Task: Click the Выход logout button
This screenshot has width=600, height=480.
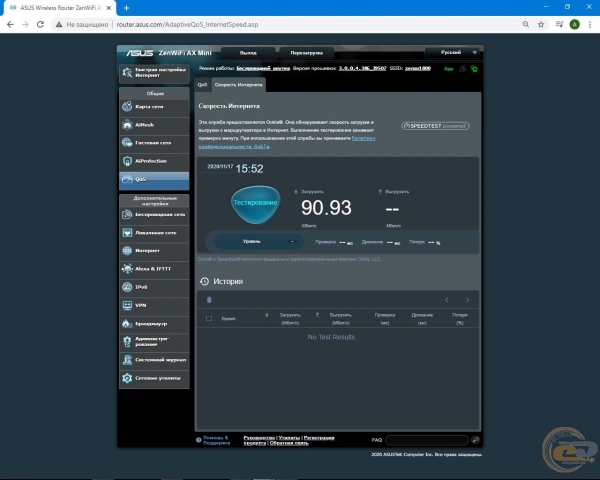Action: (x=248, y=53)
